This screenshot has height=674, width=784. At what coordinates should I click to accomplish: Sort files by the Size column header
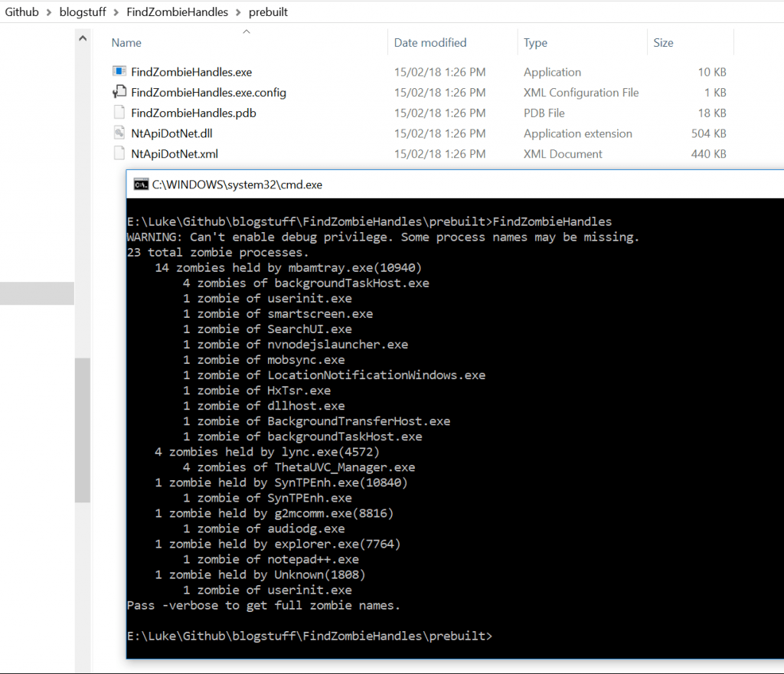coord(663,42)
